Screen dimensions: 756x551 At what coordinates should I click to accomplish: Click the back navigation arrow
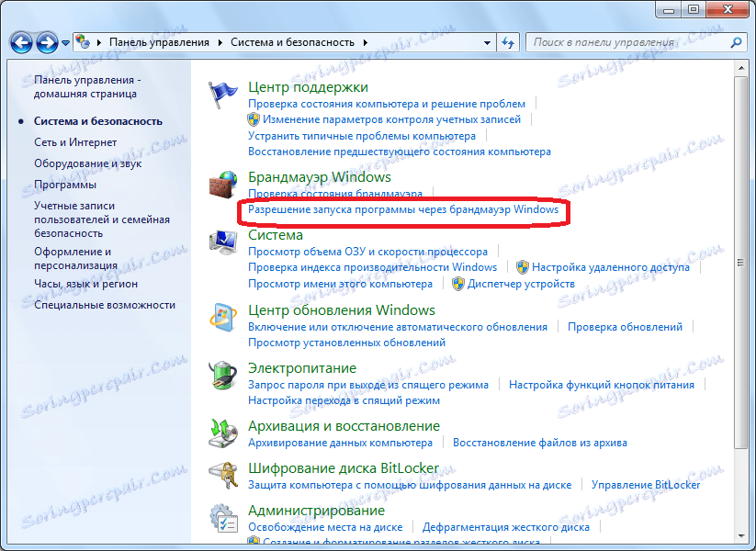click(x=20, y=41)
